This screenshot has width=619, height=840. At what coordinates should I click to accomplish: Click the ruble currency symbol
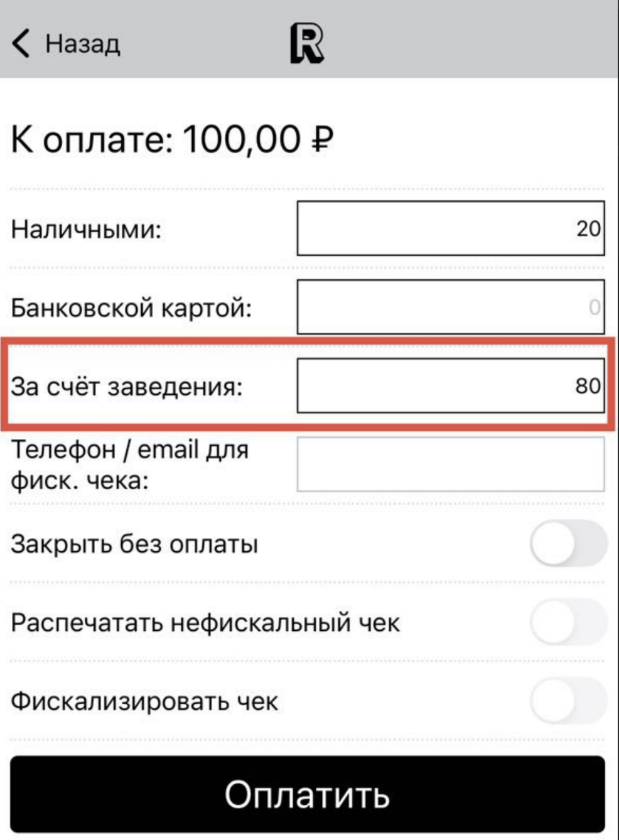click(321, 139)
